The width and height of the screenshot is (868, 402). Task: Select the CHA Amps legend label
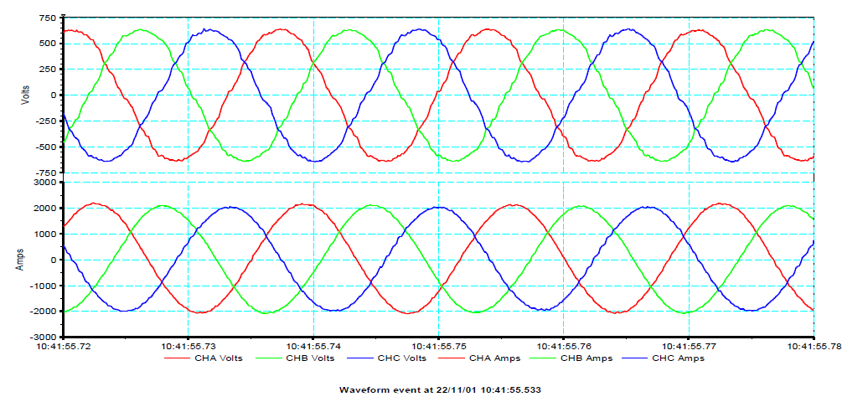pyautogui.click(x=496, y=358)
